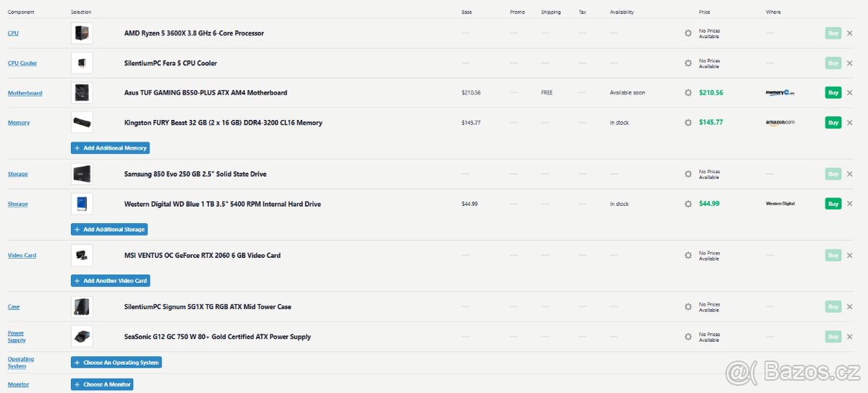Click the SeaSonic power supply thumbnail

click(82, 337)
